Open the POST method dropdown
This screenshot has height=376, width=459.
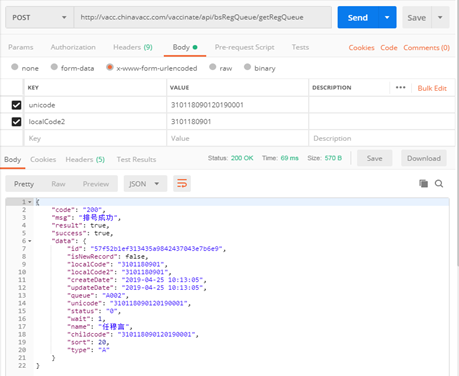tap(39, 17)
